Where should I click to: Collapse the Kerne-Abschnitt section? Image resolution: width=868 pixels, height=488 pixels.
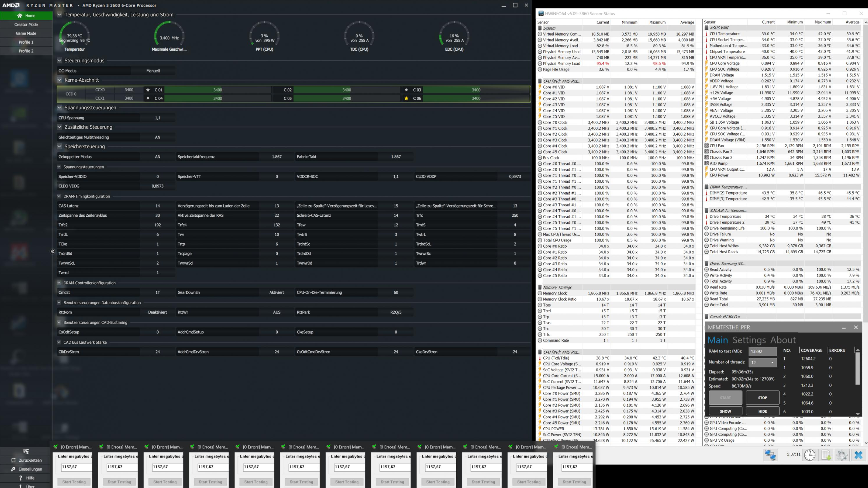60,80
